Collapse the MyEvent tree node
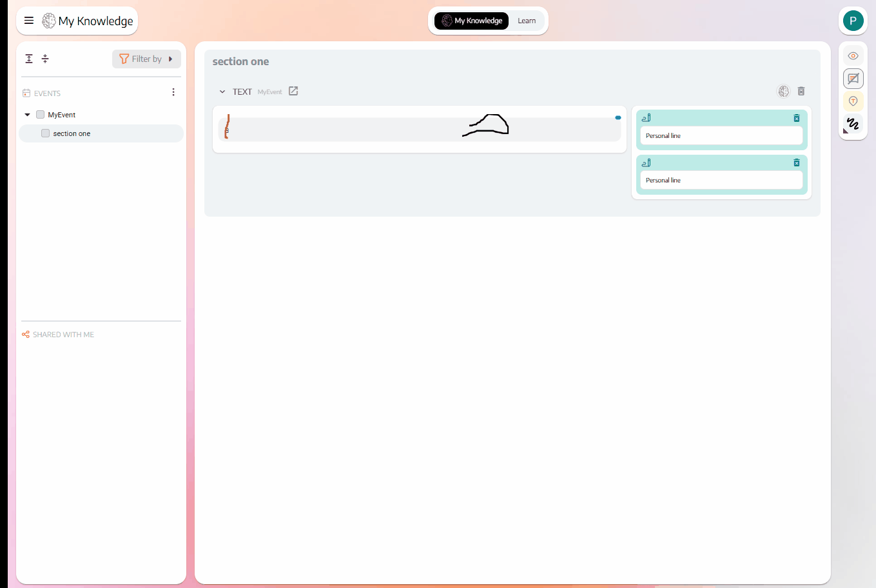This screenshot has height=588, width=876. 27,115
